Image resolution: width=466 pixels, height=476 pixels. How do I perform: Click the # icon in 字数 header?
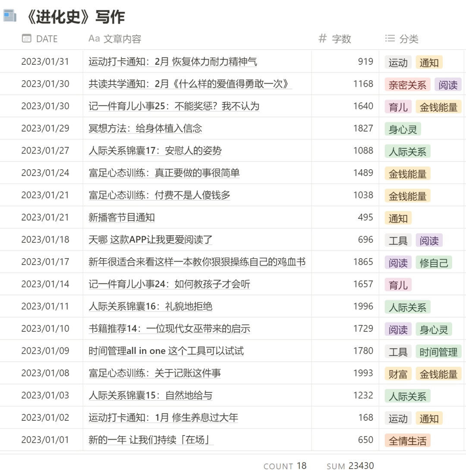[322, 38]
